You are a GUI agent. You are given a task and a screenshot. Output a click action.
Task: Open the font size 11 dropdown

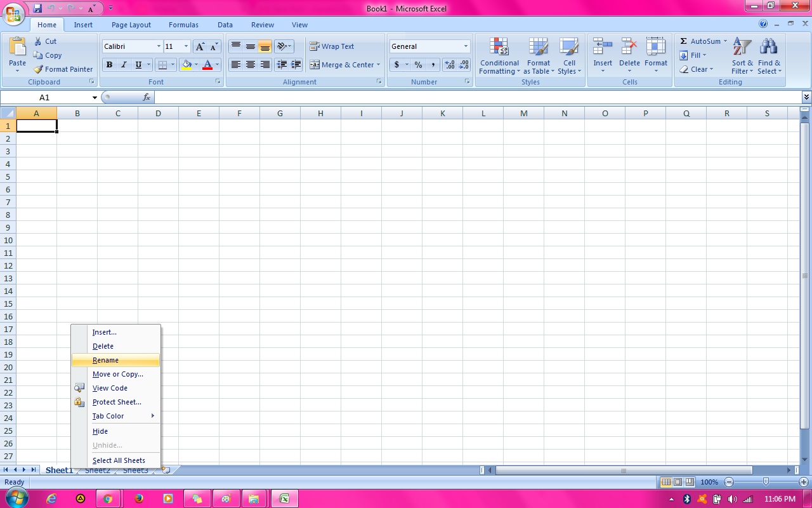click(x=186, y=46)
